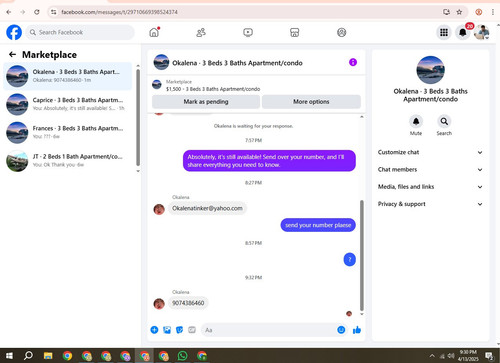
Task: Click More options button
Action: 311,102
